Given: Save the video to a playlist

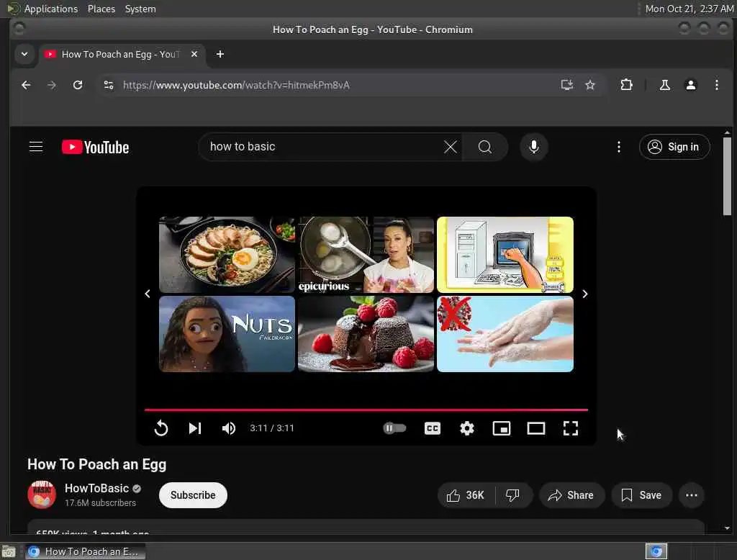Looking at the screenshot, I should [641, 495].
